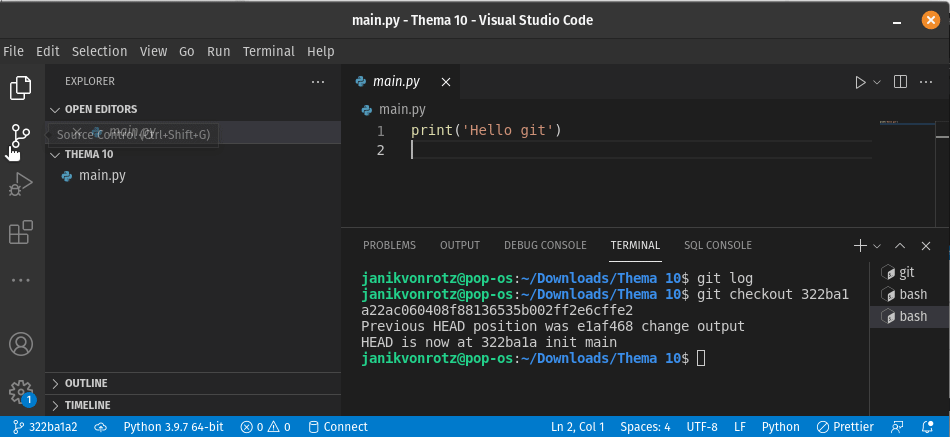Open the View menu
The width and height of the screenshot is (950, 437).
tap(153, 52)
